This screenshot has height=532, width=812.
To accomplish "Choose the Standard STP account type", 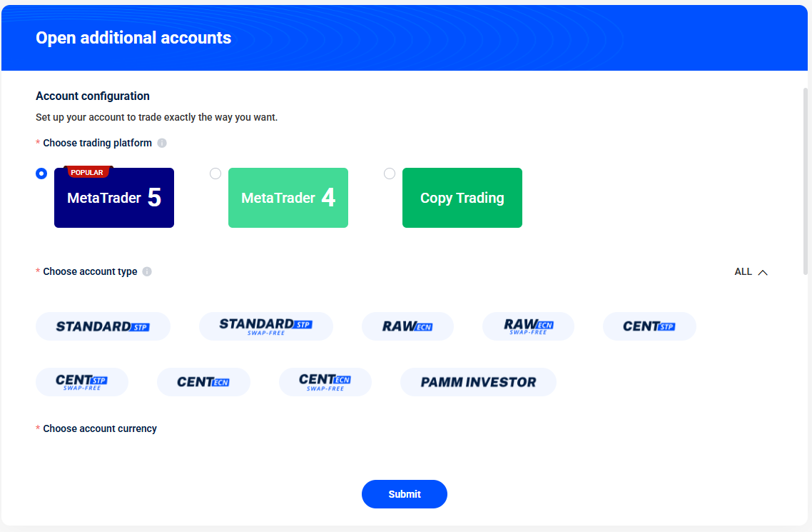I will (103, 326).
